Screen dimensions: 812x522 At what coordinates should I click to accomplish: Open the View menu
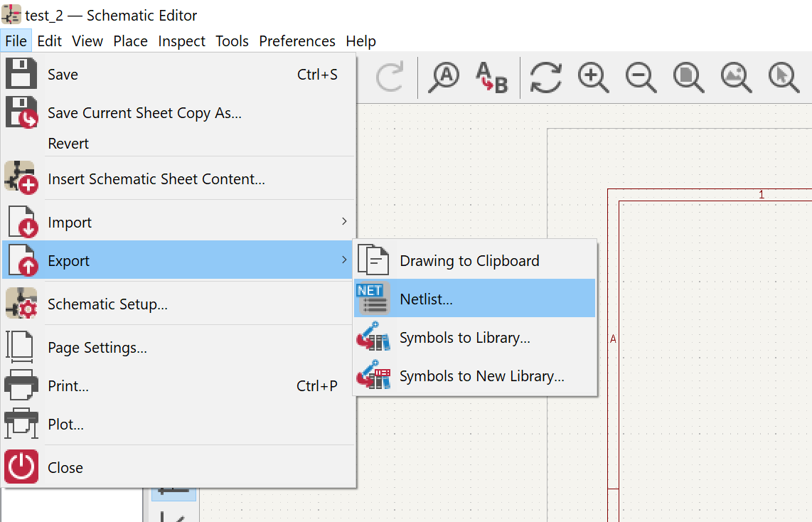(87, 41)
